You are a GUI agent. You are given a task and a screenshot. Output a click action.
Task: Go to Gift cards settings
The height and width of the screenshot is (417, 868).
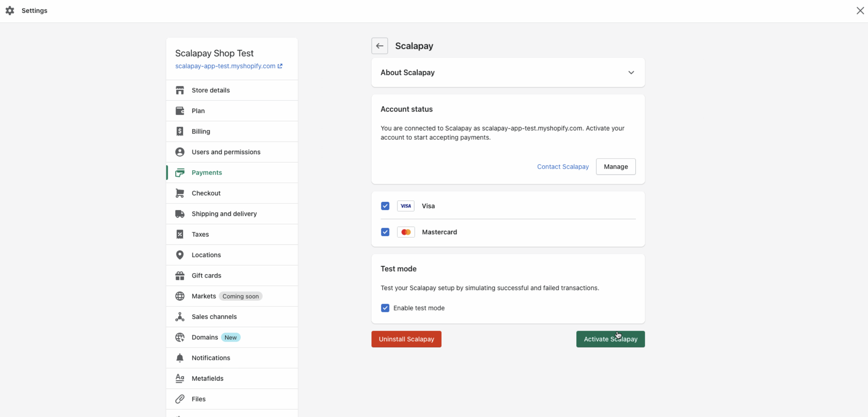tap(232, 276)
